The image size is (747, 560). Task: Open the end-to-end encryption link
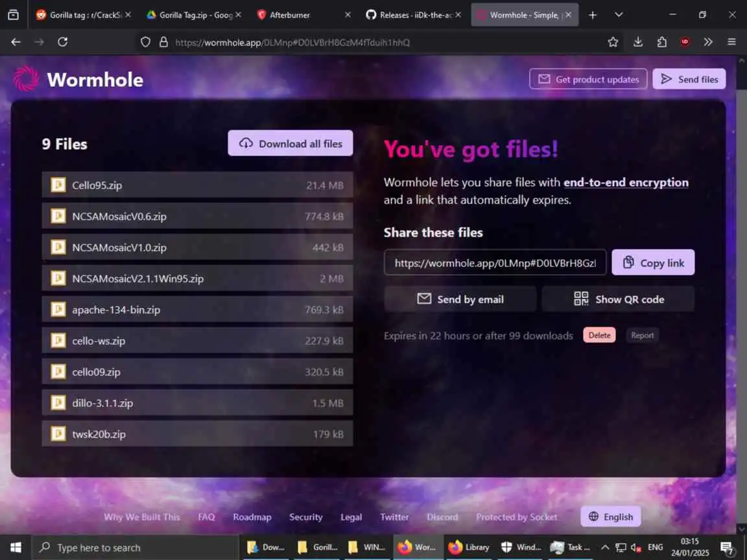pyautogui.click(x=626, y=183)
